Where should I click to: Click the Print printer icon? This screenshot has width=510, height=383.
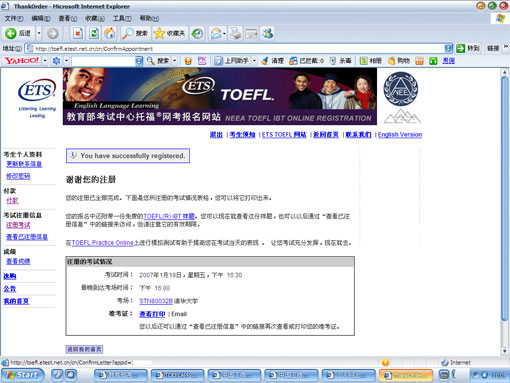click(235, 33)
